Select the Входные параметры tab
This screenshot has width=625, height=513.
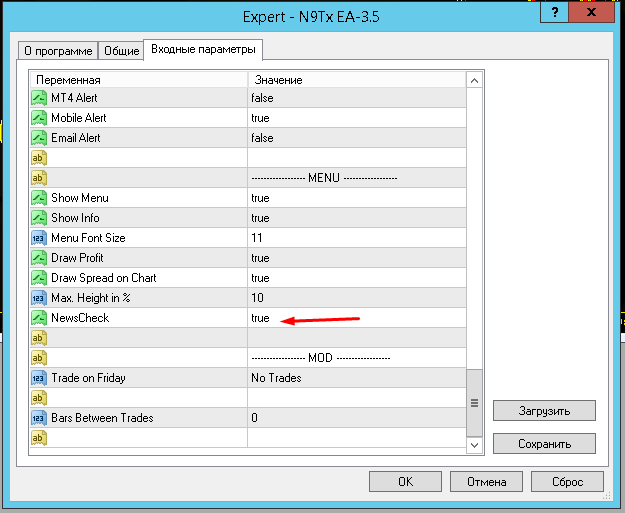click(x=203, y=49)
